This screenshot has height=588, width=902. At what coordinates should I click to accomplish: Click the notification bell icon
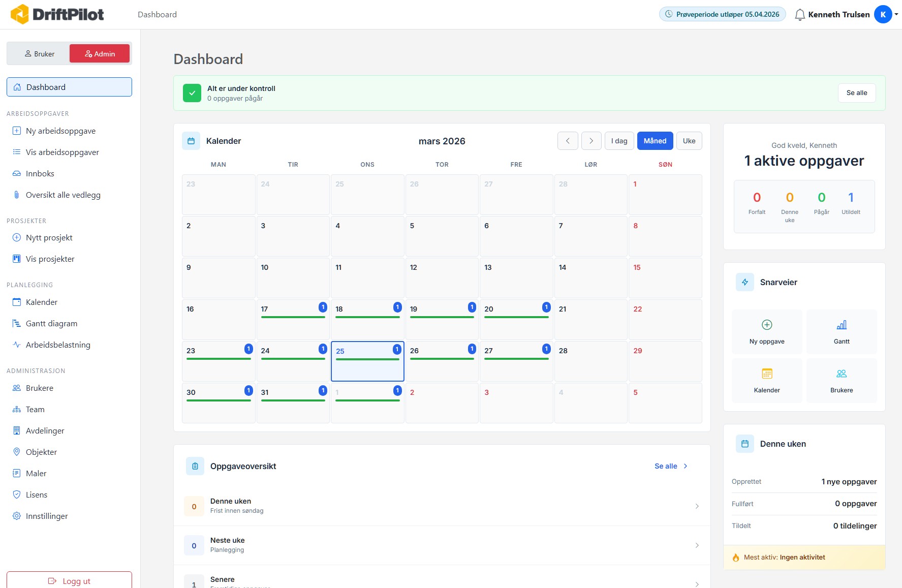coord(799,15)
